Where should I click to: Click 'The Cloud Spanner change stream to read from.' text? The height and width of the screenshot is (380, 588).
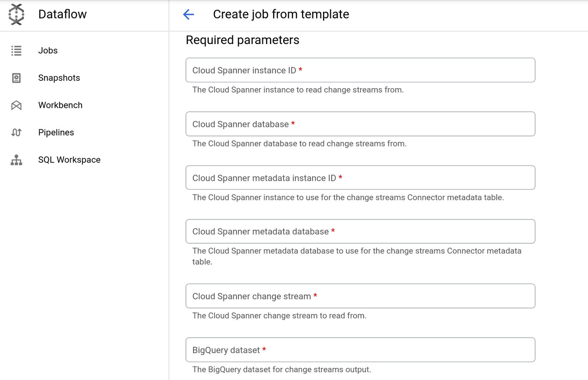pyautogui.click(x=279, y=316)
